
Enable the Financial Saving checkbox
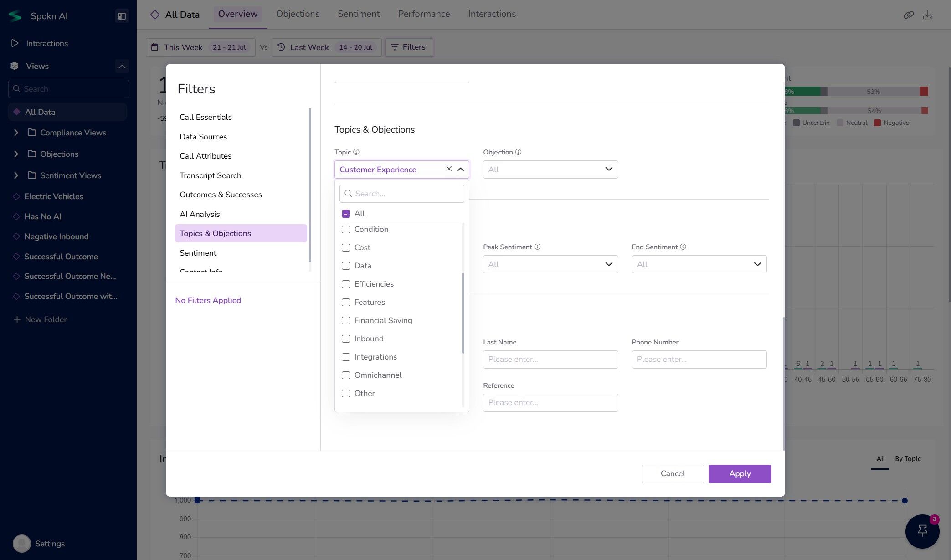(x=346, y=320)
